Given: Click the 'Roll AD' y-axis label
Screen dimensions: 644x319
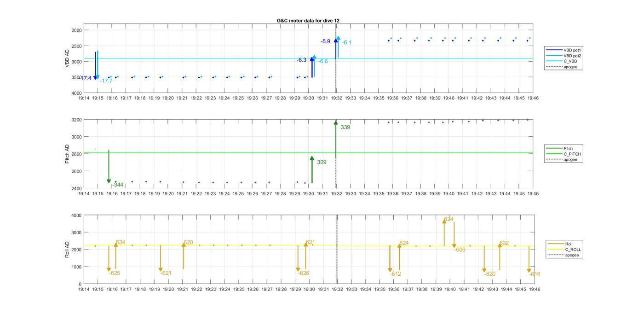Looking at the screenshot, I should [x=67, y=249].
